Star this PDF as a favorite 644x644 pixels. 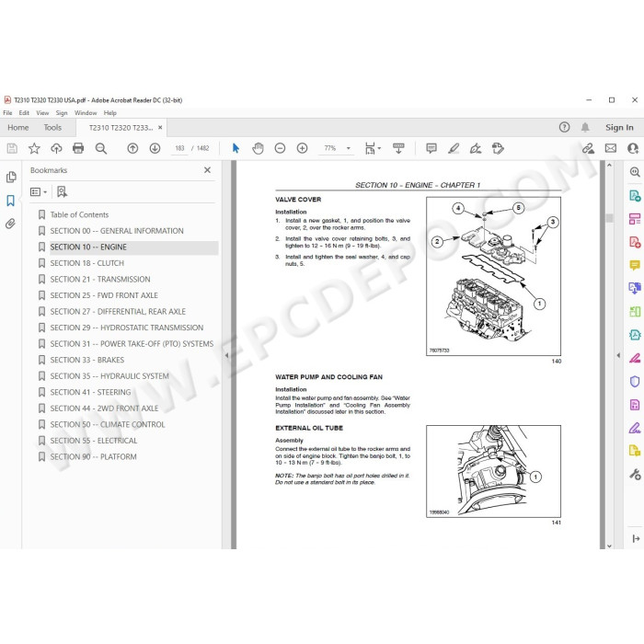[x=34, y=148]
